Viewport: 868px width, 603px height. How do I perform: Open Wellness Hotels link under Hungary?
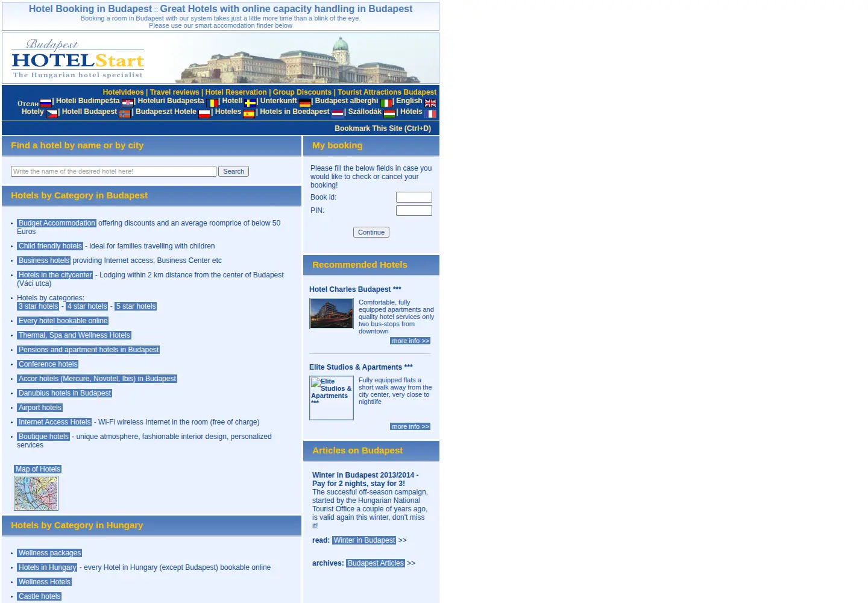pos(45,582)
